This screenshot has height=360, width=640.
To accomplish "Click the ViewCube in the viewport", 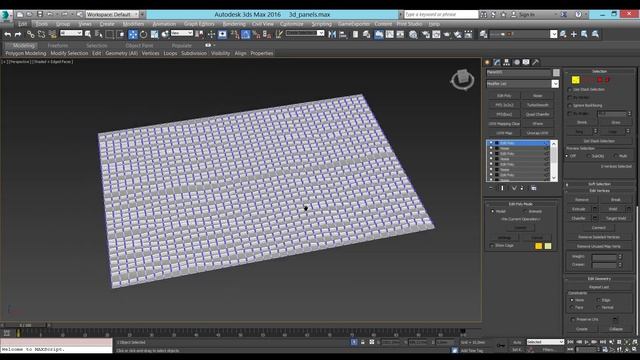I will click(462, 80).
